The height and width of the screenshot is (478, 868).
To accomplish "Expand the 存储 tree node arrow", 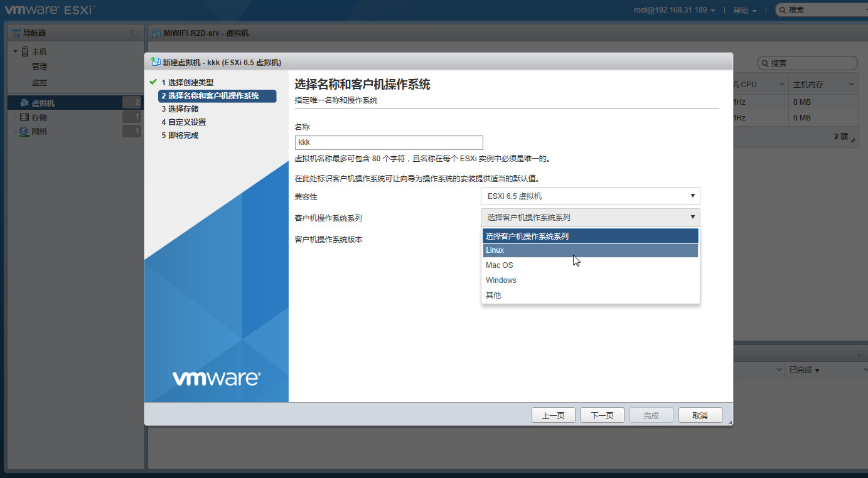I will tap(15, 117).
